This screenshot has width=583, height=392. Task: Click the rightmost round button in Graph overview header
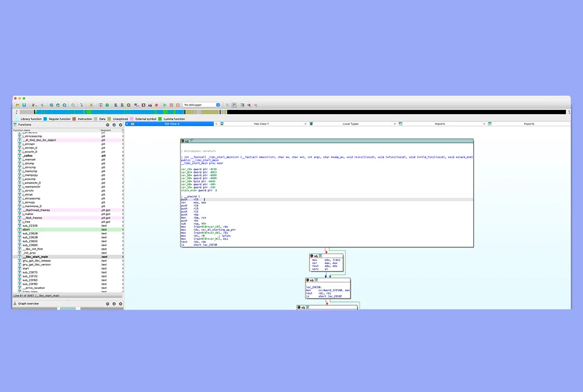coord(121,304)
